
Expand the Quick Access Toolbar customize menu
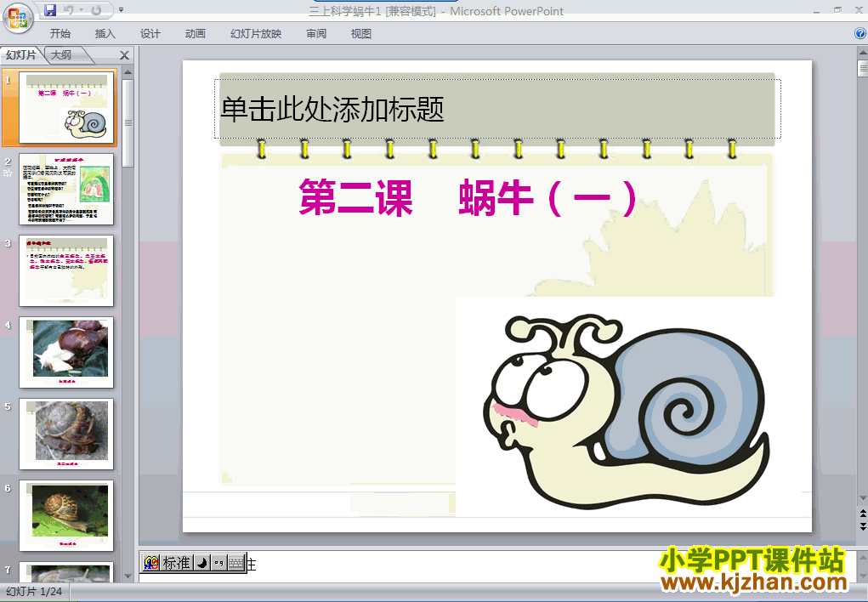tap(122, 10)
